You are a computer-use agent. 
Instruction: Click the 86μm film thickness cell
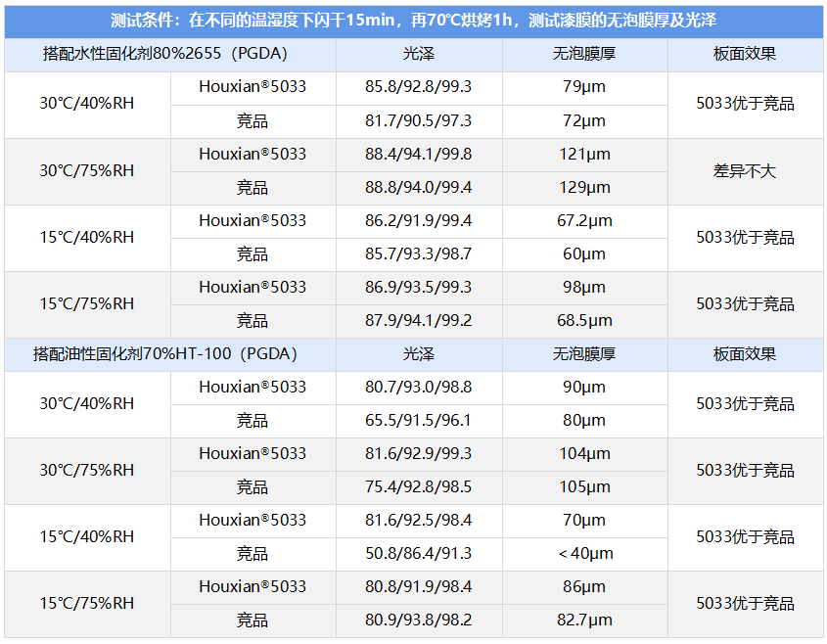[584, 587]
